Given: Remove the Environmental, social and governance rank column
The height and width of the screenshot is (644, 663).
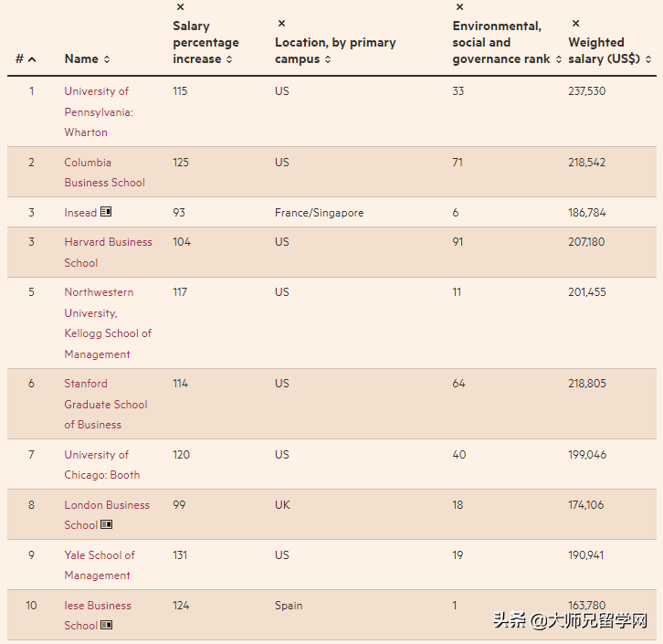Looking at the screenshot, I should 459,7.
